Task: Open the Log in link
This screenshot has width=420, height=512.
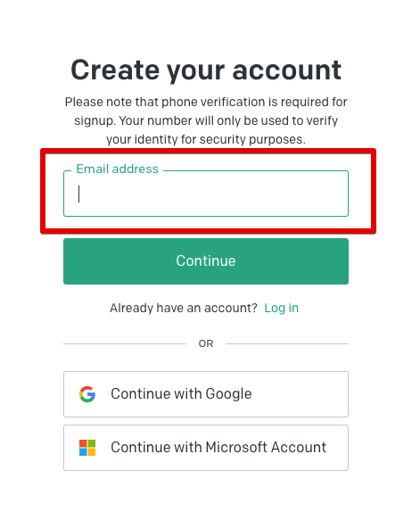Action: pos(281,308)
